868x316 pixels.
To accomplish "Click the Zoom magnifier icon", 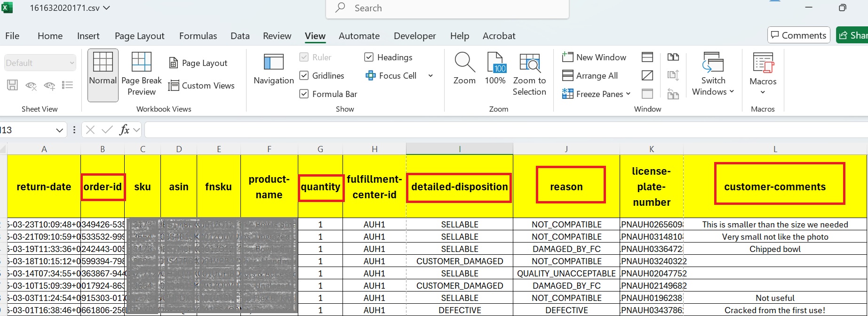I will tap(464, 69).
